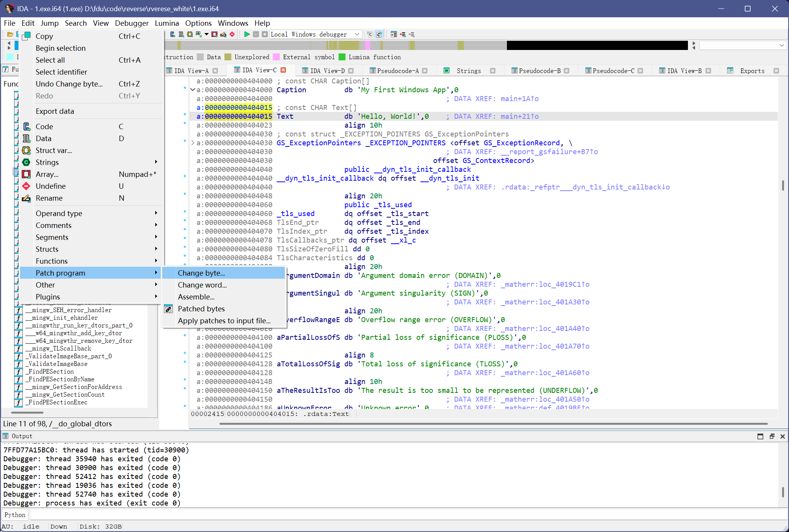This screenshot has height=532, width=789.
Task: Start the debugger with green play button
Action: [x=247, y=34]
